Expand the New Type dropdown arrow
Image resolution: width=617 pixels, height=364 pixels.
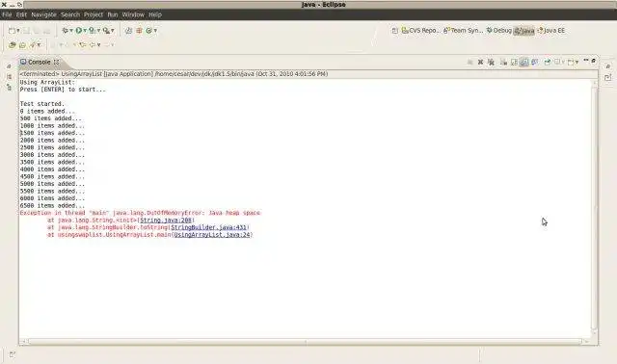point(155,31)
